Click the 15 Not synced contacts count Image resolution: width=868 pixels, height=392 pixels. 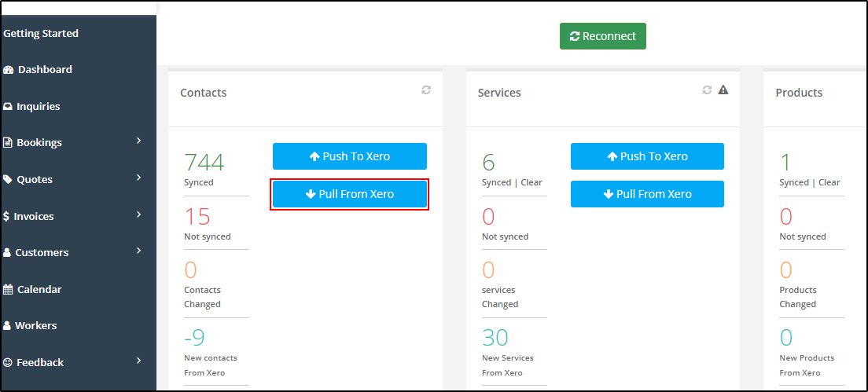[197, 217]
